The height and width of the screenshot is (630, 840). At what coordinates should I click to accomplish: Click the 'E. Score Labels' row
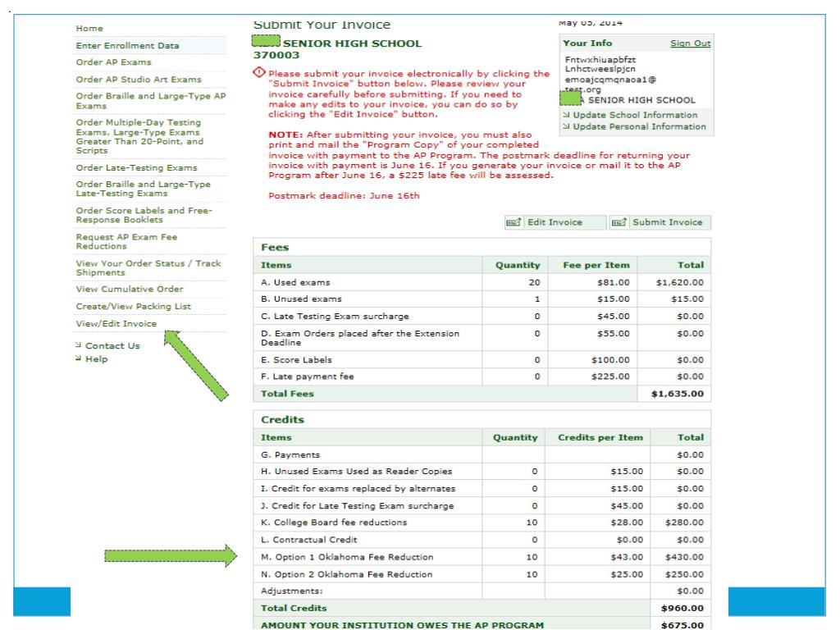pyautogui.click(x=482, y=360)
